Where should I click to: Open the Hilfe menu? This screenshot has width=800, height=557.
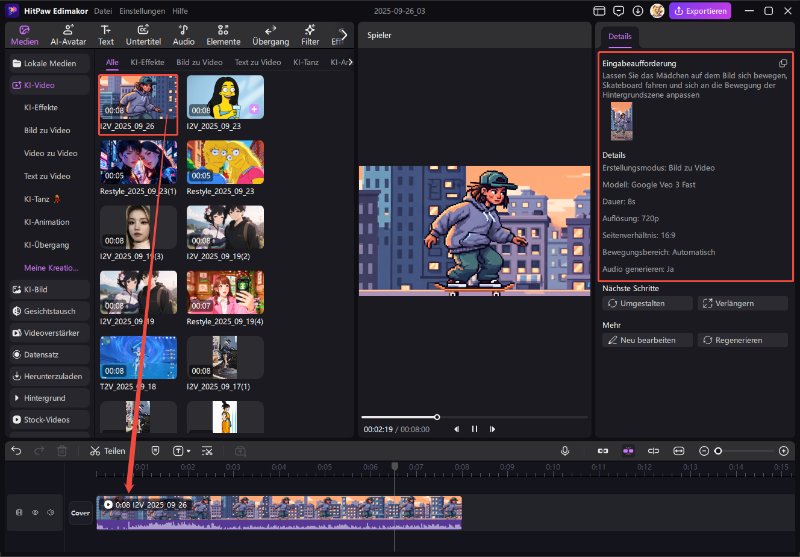[180, 11]
